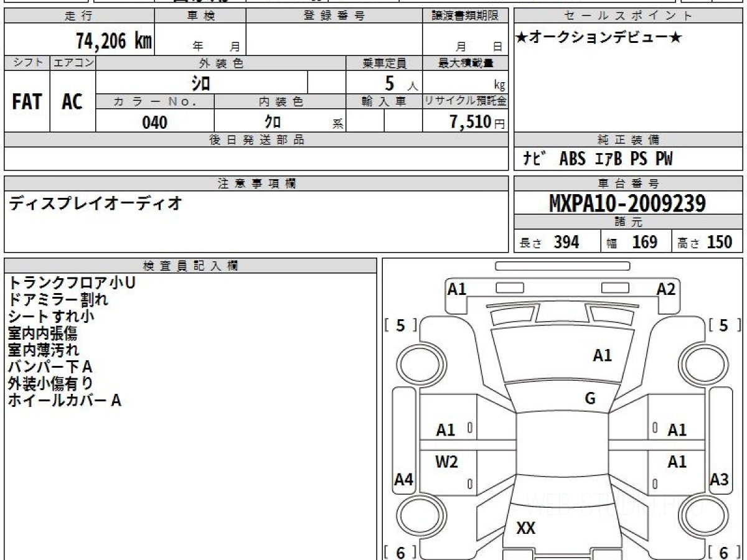Select the リサイクル預託金 header

465,101
